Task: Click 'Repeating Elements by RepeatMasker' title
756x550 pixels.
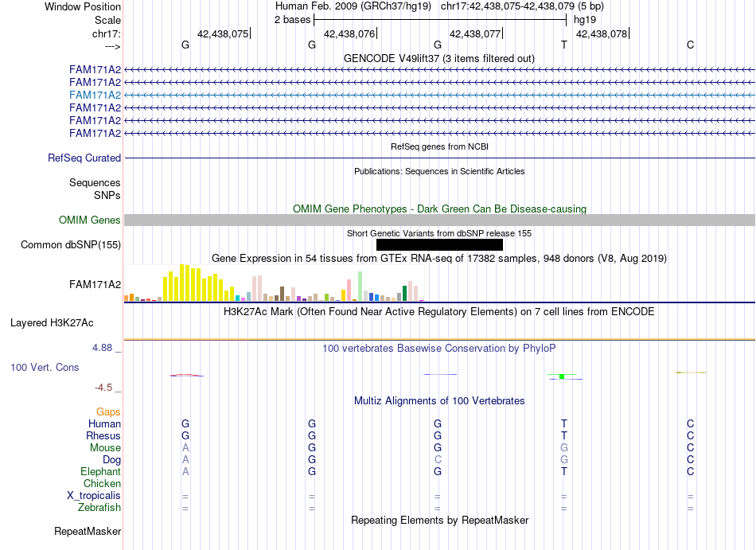Action: tap(439, 520)
